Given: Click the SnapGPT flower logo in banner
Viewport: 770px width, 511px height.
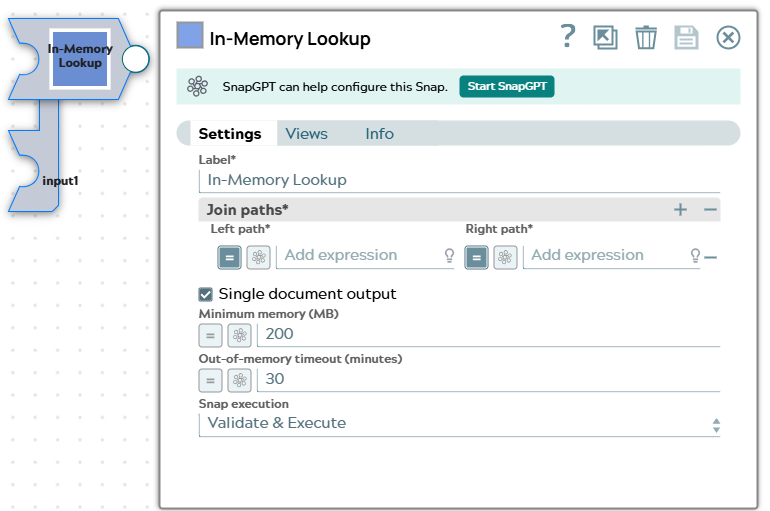Looking at the screenshot, I should pyautogui.click(x=197, y=86).
